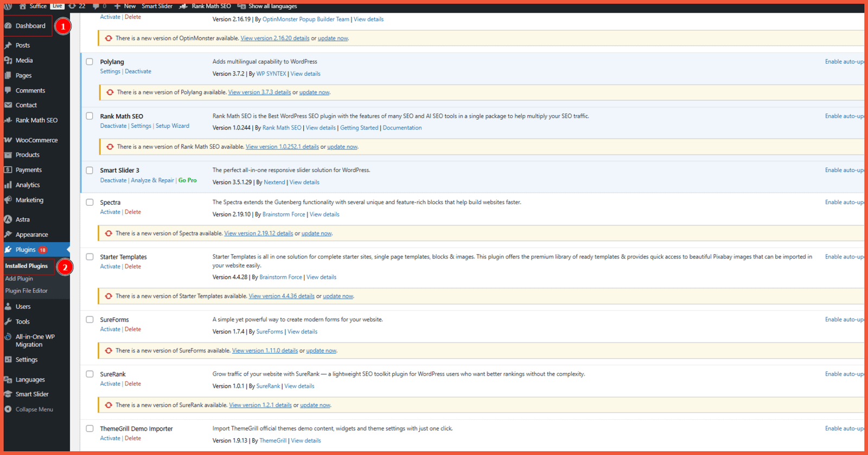The height and width of the screenshot is (455, 868).
Task: Check the ThemeGrill Demo Importer checkbox
Action: point(90,428)
